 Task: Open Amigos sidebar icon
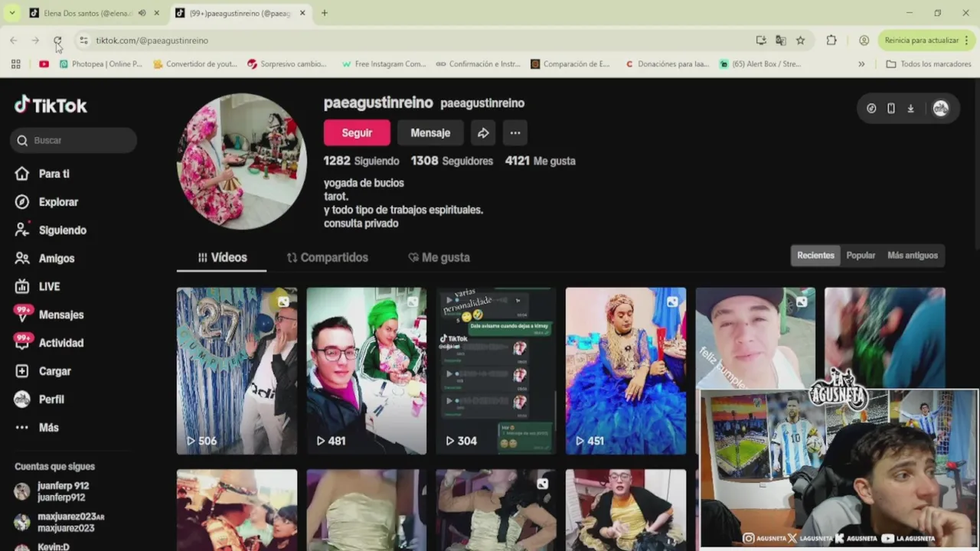click(22, 259)
